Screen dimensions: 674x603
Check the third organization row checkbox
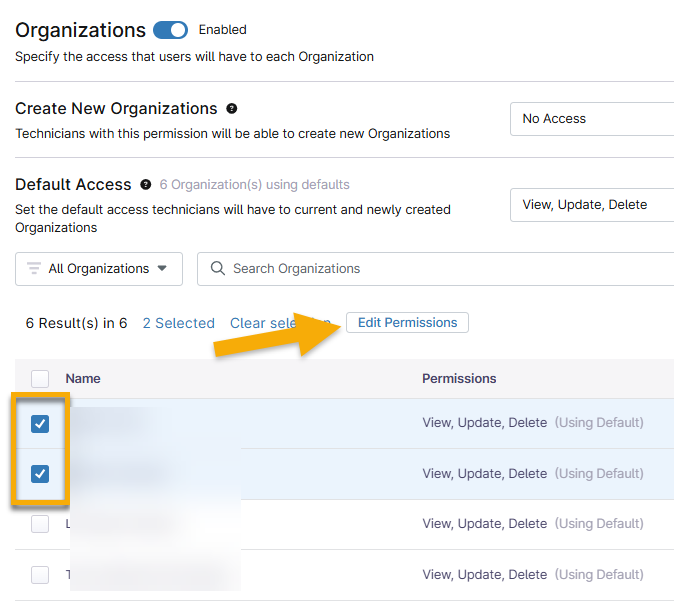tap(40, 524)
